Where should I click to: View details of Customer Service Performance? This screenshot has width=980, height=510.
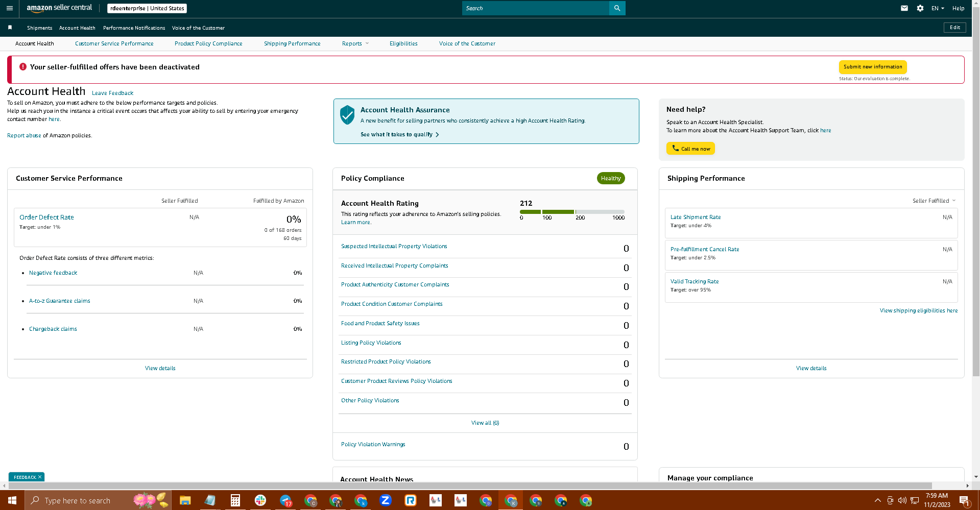tap(160, 369)
